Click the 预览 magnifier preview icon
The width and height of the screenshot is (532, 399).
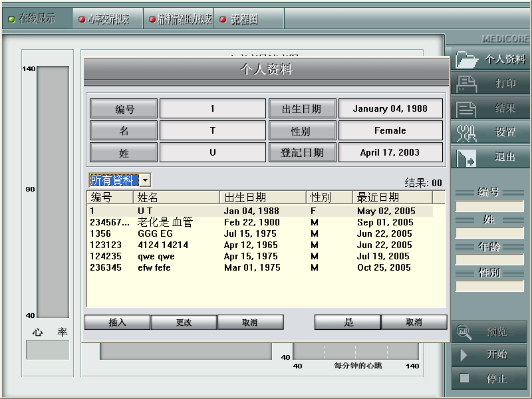click(x=465, y=332)
